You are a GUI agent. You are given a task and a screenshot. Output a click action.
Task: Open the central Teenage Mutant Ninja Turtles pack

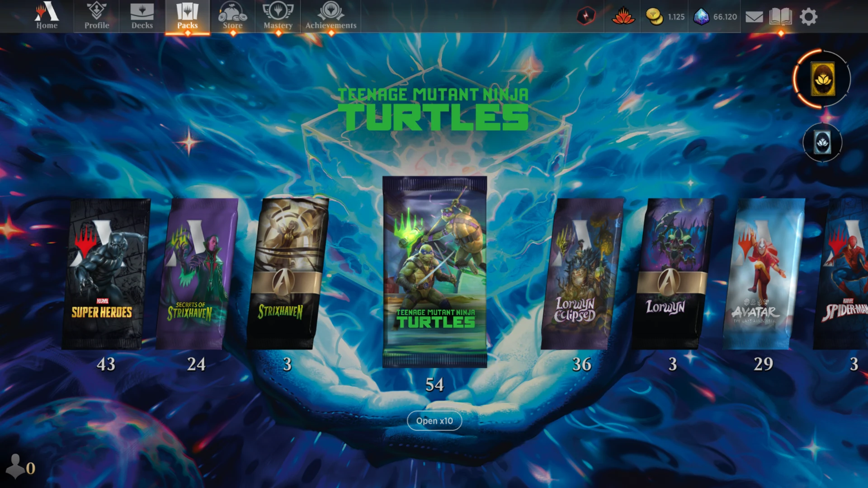click(434, 272)
